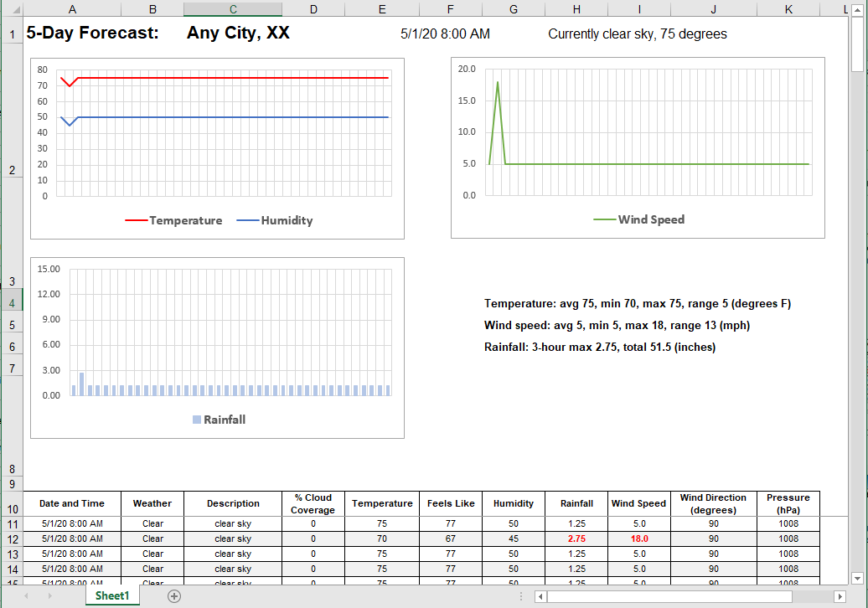Select the Temperature and Humidity line chart
Viewport: 868px width, 608px height.
[218, 147]
